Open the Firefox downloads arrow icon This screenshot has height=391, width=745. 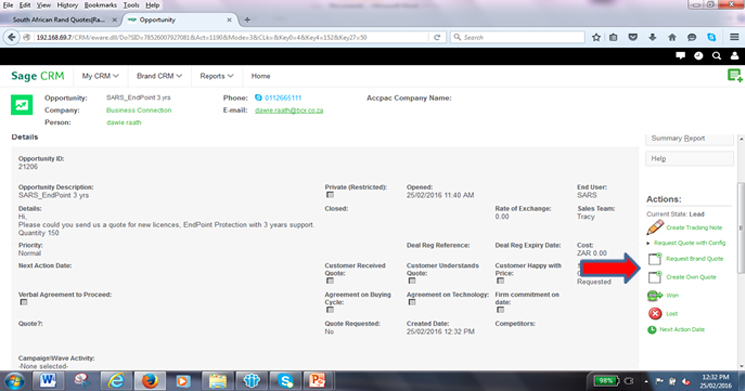point(652,37)
